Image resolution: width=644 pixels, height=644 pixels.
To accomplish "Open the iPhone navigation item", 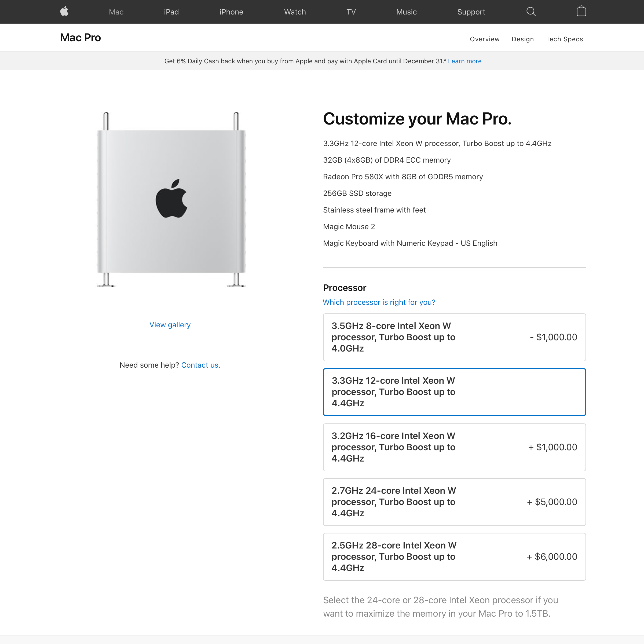I will coord(231,12).
